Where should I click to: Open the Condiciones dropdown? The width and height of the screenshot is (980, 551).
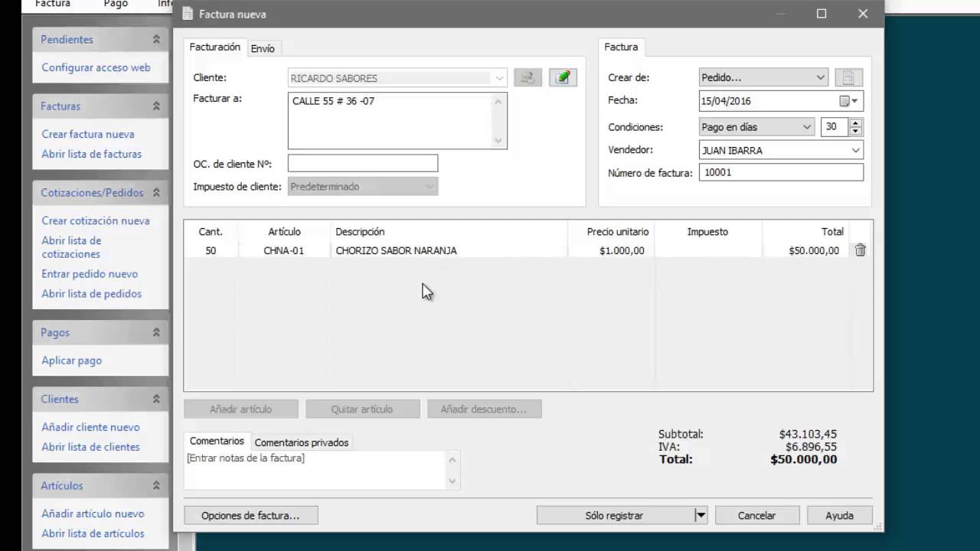pos(807,127)
